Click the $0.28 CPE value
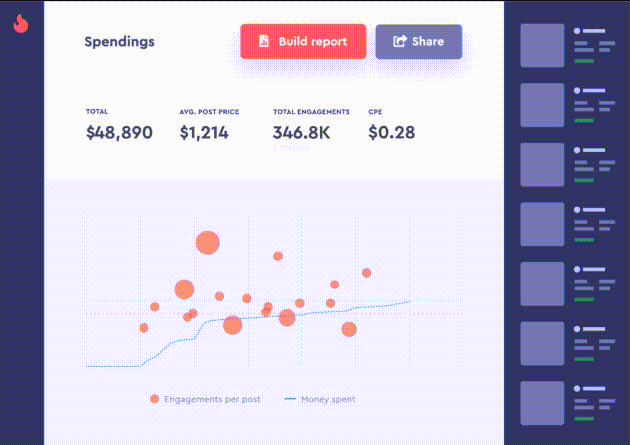630x445 pixels. pyautogui.click(x=391, y=132)
